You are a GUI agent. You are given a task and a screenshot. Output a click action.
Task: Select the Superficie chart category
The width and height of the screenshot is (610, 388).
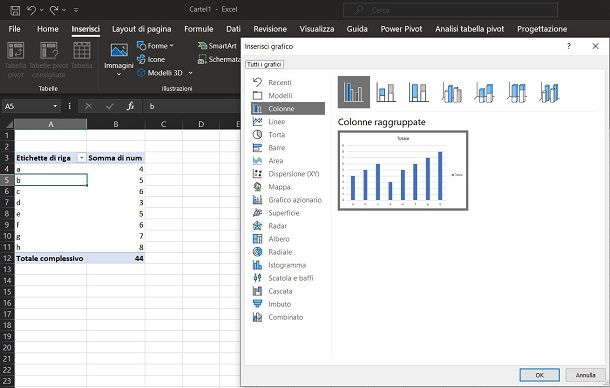[x=288, y=213]
